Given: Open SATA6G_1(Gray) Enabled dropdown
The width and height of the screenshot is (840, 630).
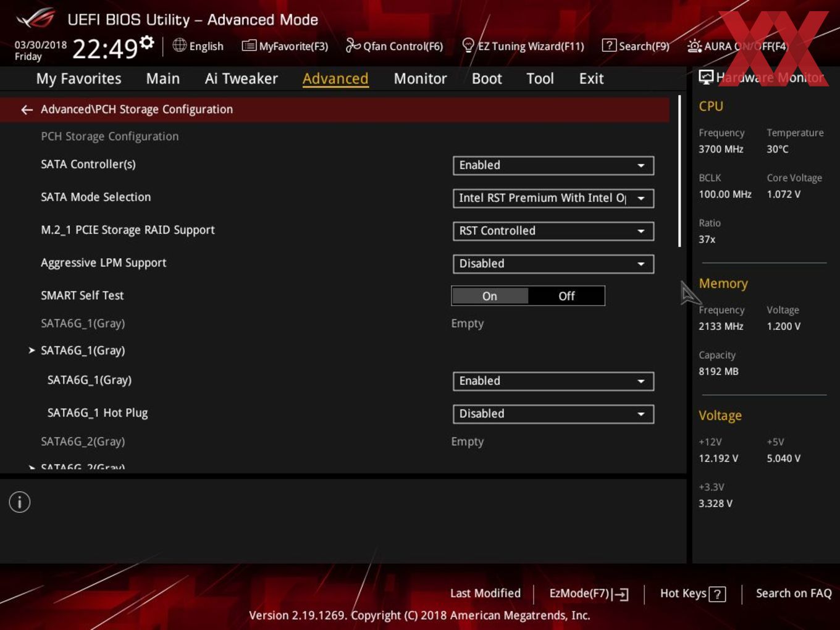Looking at the screenshot, I should click(553, 381).
